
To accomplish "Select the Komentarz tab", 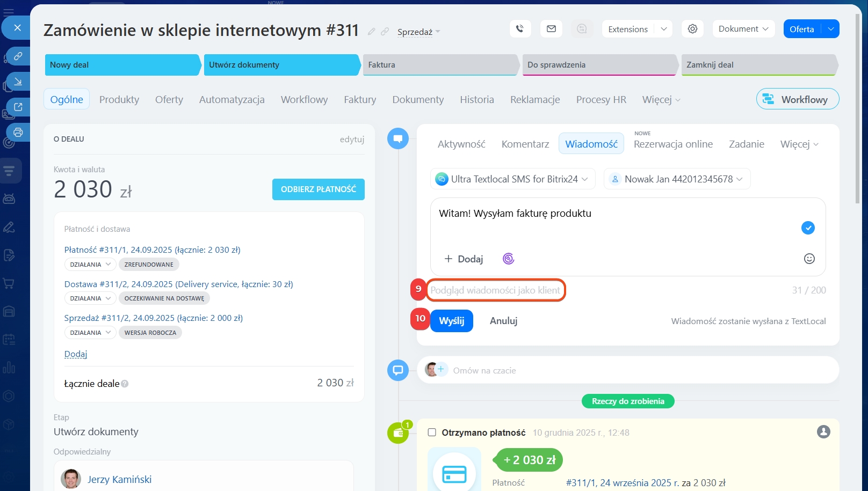I will click(x=525, y=144).
